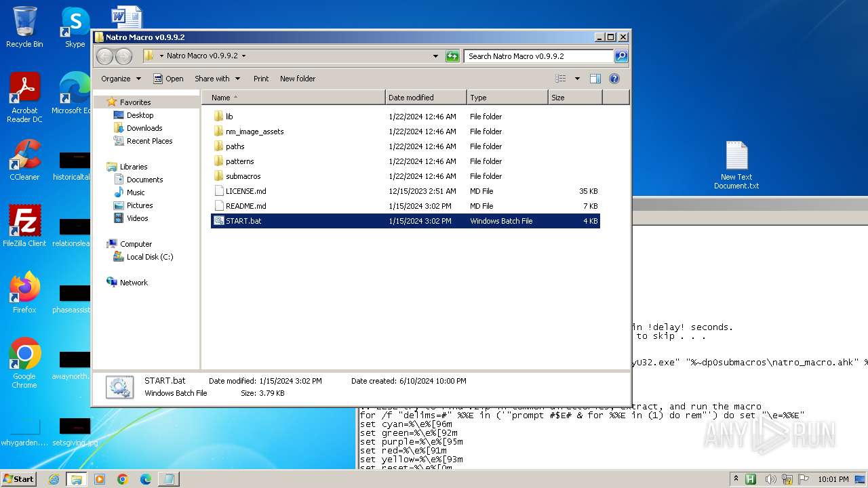This screenshot has height=488, width=868.
Task: Open Edge from the taskbar
Action: pos(145,479)
